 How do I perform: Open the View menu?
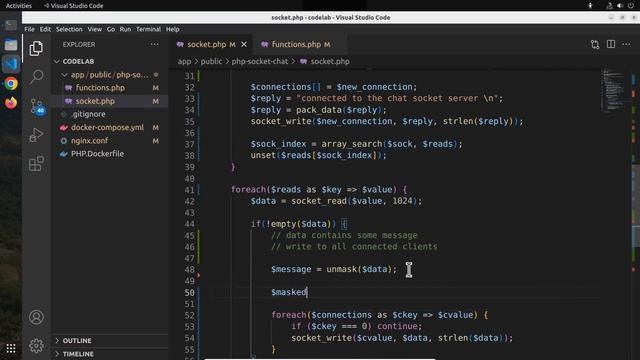coord(94,29)
